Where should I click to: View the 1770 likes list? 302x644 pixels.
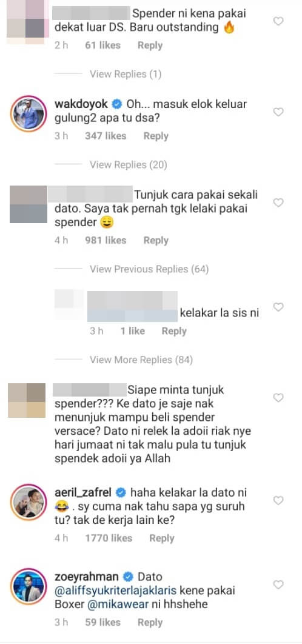point(109,538)
